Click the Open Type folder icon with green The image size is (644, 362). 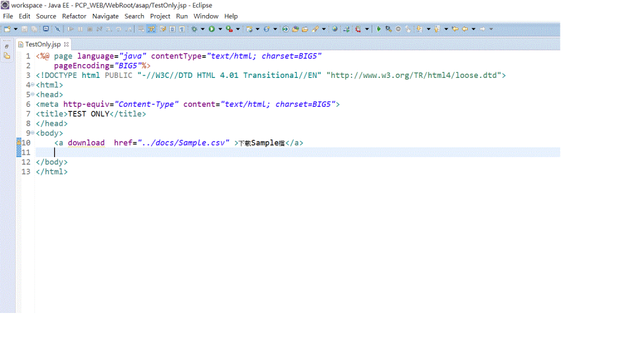click(x=296, y=29)
